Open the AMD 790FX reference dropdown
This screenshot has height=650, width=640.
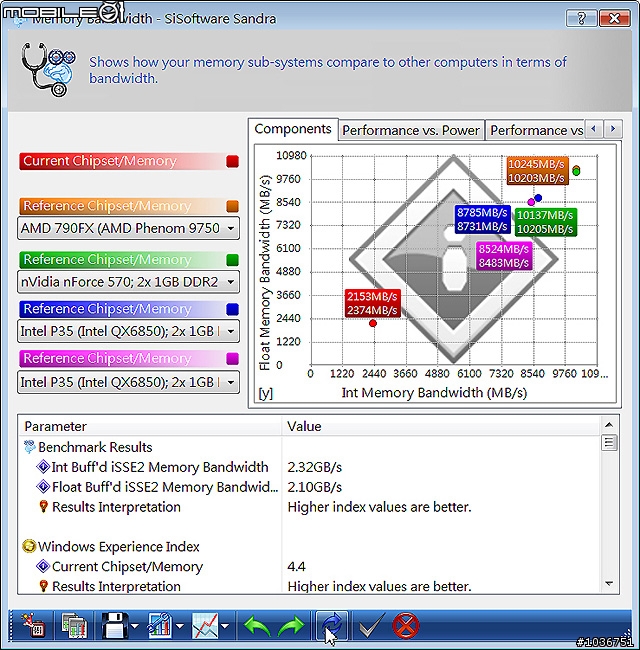click(128, 228)
